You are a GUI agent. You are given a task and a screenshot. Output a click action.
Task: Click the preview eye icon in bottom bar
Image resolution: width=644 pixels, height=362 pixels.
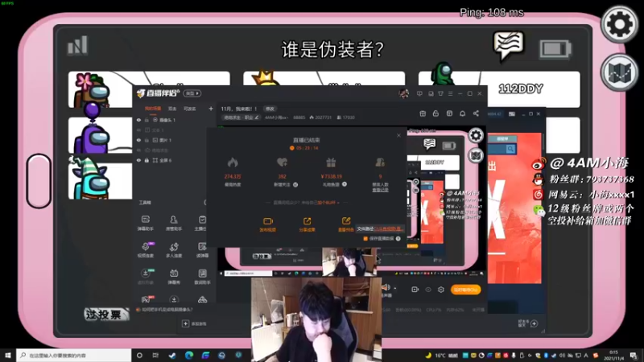coord(428,290)
